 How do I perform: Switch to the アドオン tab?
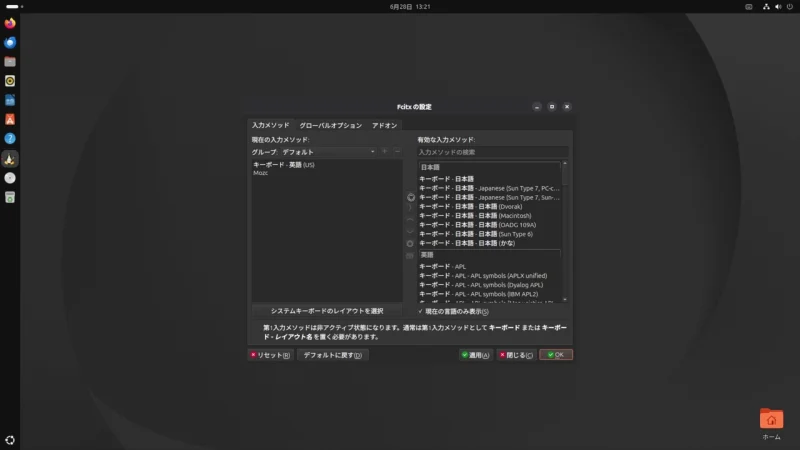[x=385, y=126]
